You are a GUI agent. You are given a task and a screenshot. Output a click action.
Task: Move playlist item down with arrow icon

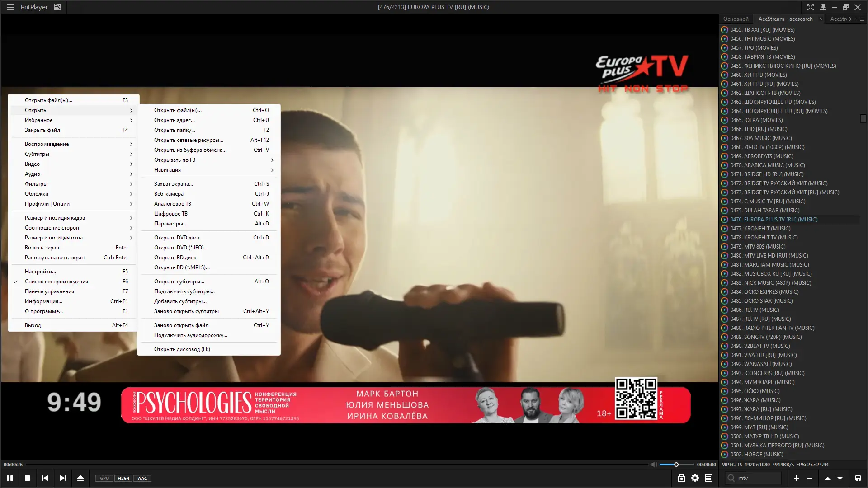coord(840,478)
